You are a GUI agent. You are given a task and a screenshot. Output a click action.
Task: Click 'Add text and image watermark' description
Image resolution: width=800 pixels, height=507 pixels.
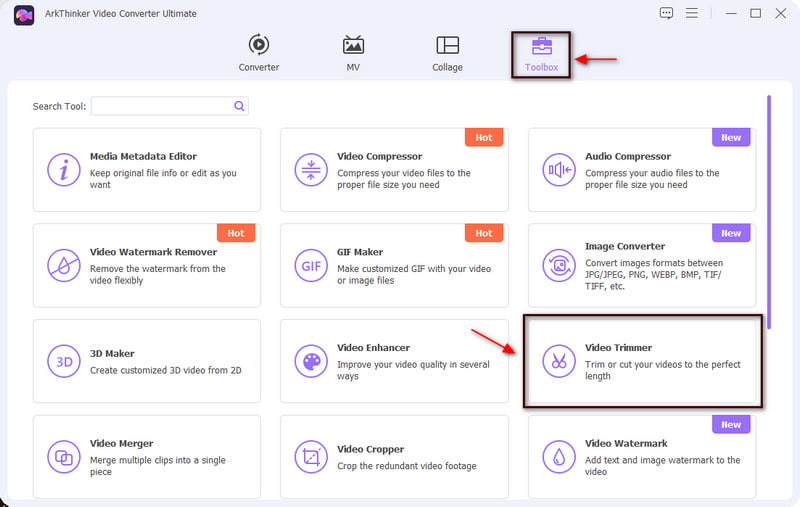click(x=662, y=466)
